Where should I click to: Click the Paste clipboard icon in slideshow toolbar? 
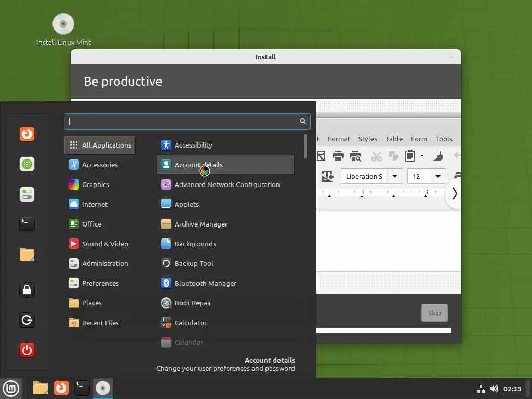(x=410, y=156)
